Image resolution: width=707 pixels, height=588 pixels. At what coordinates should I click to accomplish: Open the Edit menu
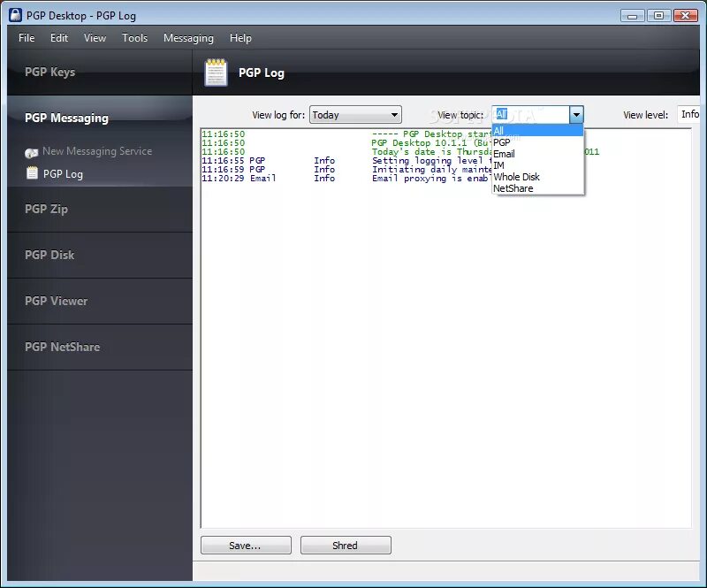(59, 38)
